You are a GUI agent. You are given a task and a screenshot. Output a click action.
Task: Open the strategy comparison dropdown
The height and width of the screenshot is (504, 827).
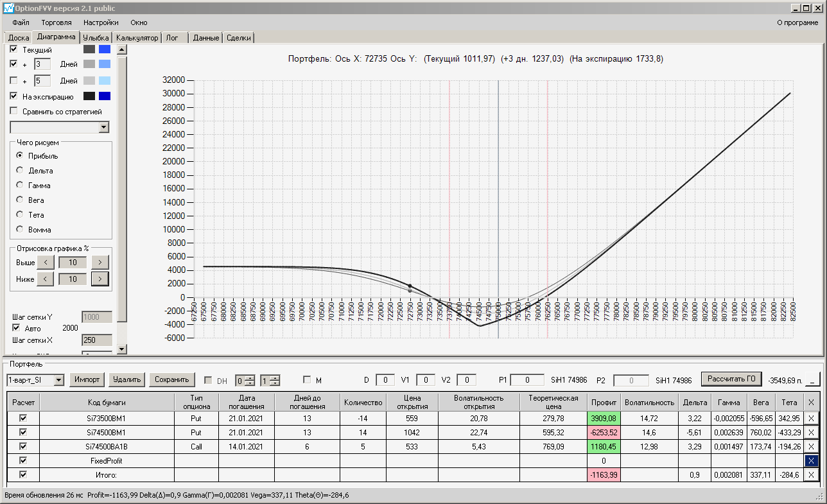pos(105,128)
